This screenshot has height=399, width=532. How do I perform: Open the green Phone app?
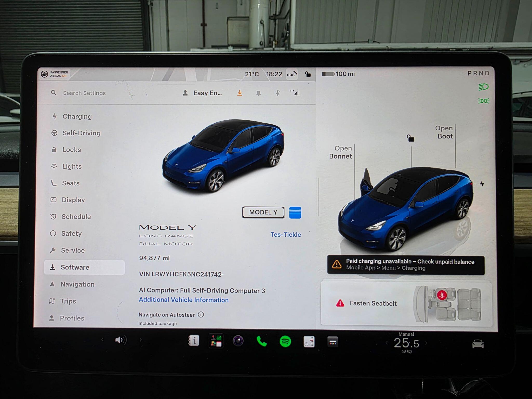262,341
